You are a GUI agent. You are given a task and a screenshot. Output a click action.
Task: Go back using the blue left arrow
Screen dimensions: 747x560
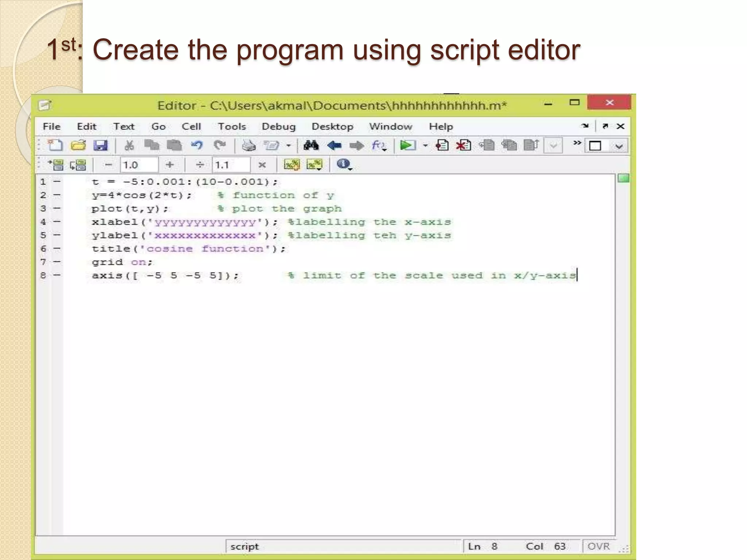[334, 146]
